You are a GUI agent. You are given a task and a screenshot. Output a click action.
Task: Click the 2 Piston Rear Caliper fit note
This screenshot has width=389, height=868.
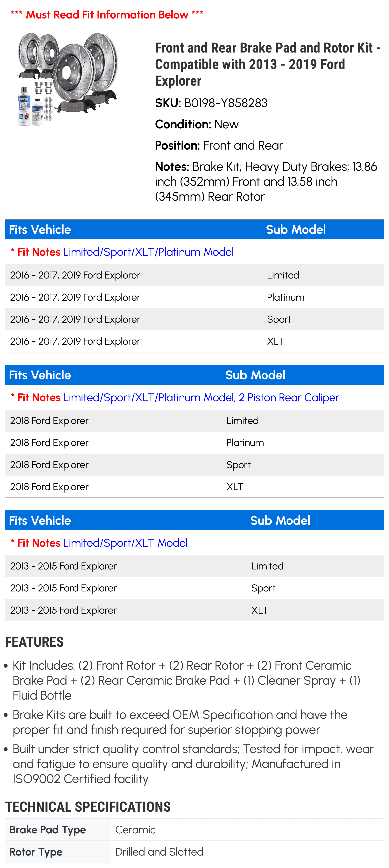[x=289, y=398]
